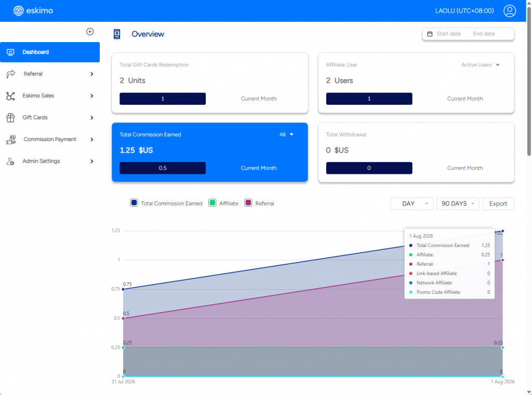Click the eskimo logo in the header
532x395 pixels.
tap(33, 11)
